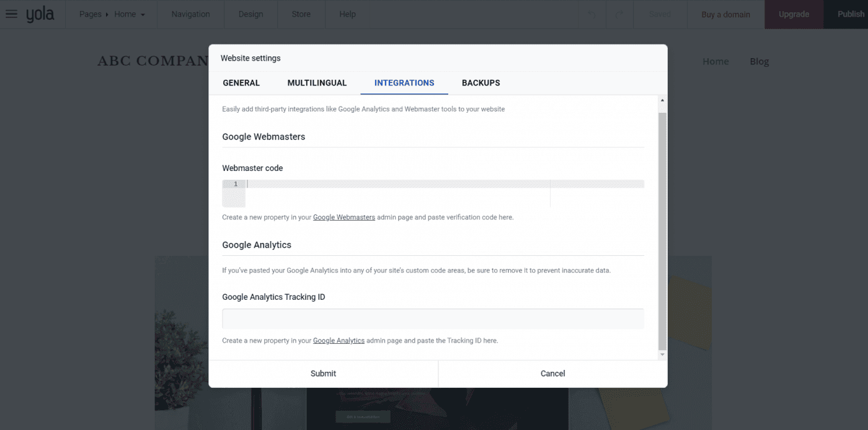Click the Website settings dialog title
This screenshot has width=868, height=430.
point(250,58)
